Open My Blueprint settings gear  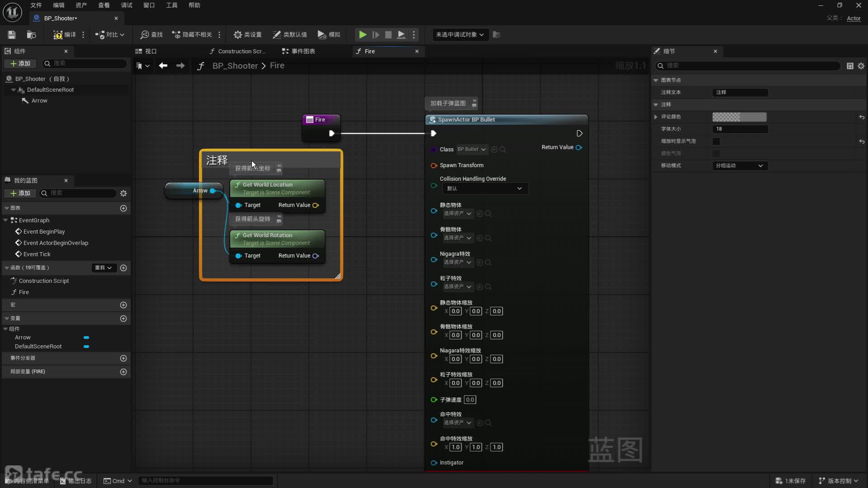click(x=123, y=193)
